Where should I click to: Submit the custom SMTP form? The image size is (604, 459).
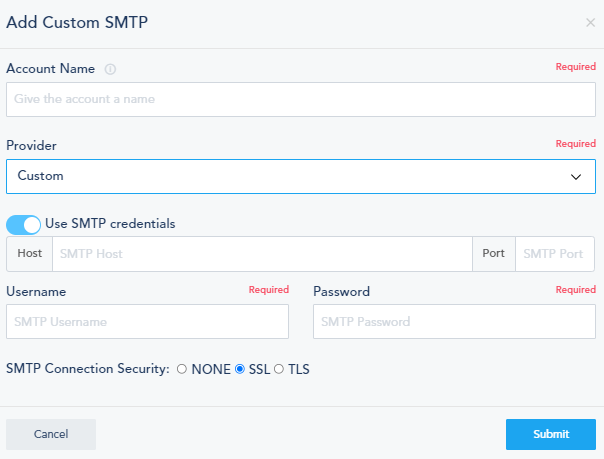click(551, 434)
